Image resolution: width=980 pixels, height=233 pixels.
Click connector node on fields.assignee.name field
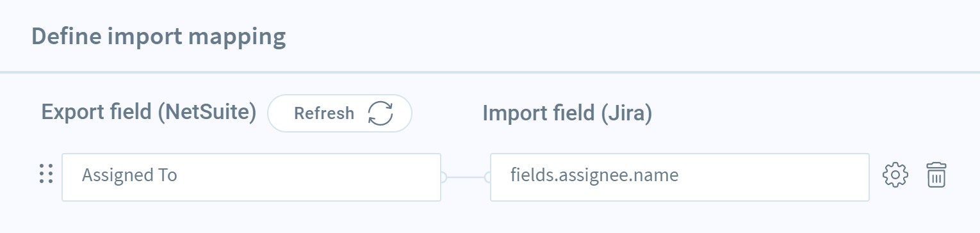click(488, 177)
